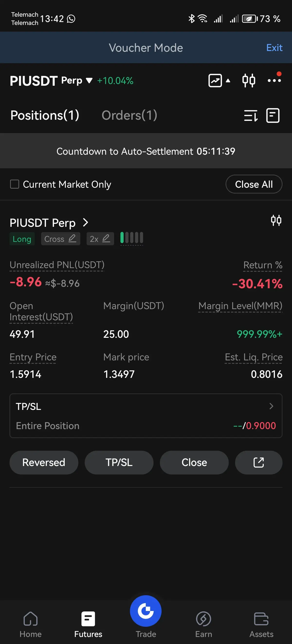Open PIUSDT Perp position details chevron
Screen dimensions: 292x644
point(85,222)
